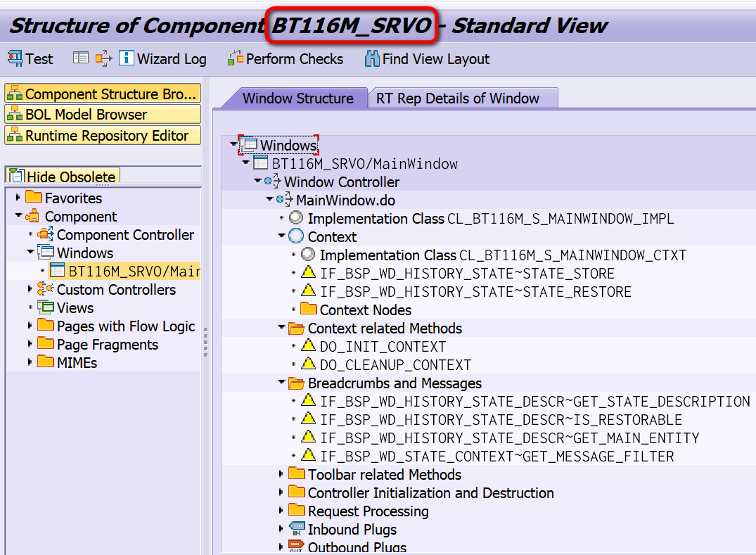Select IF_BSP_WD_HISTORY_STATE~STATE_RESTORE method
Screen dimensions: 756x555
click(x=476, y=292)
